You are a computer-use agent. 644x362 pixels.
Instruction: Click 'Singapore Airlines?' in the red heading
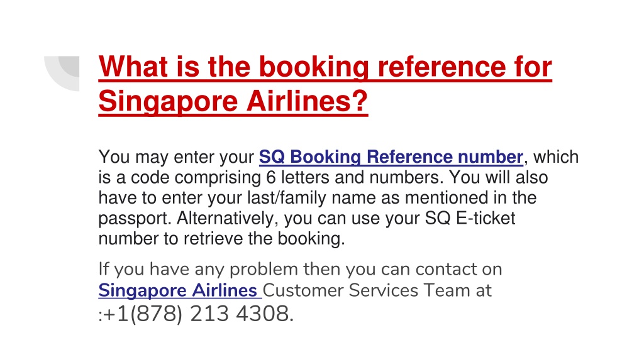tap(233, 101)
